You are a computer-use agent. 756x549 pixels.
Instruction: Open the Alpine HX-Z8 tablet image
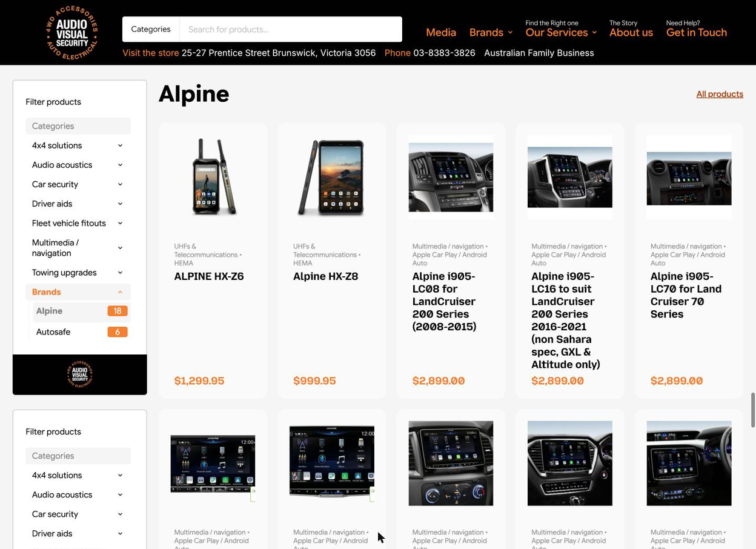click(332, 177)
